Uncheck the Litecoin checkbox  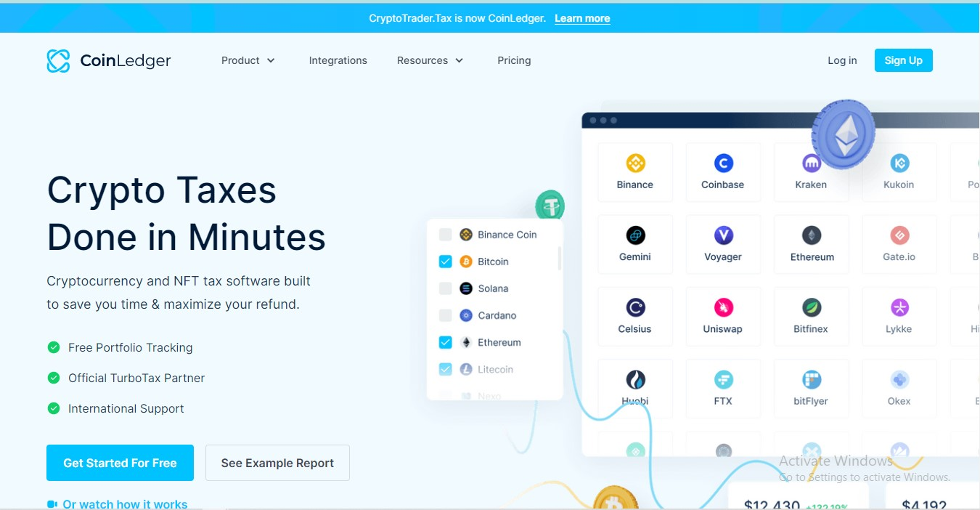[445, 369]
